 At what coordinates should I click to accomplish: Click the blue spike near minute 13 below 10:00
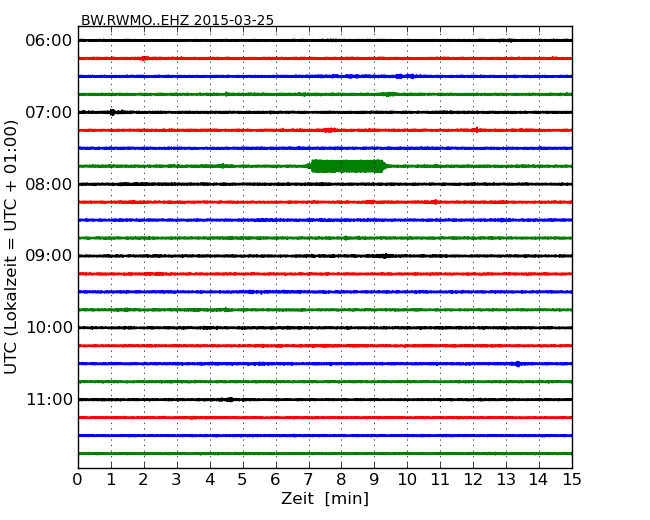pyautogui.click(x=517, y=364)
